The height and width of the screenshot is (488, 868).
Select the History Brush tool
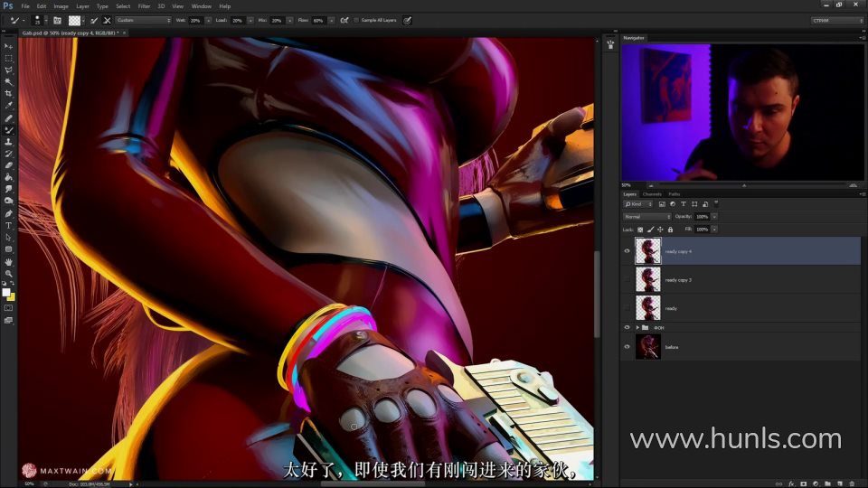8,154
